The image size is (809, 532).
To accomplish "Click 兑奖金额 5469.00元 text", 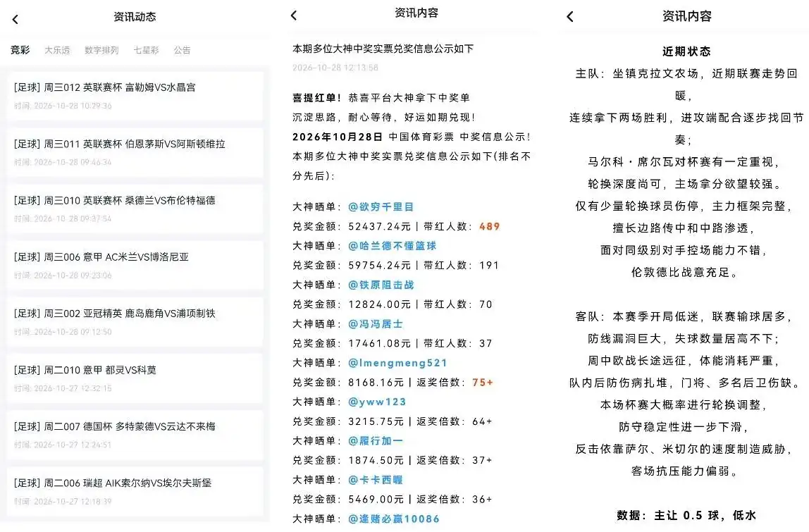I will coord(347,500).
